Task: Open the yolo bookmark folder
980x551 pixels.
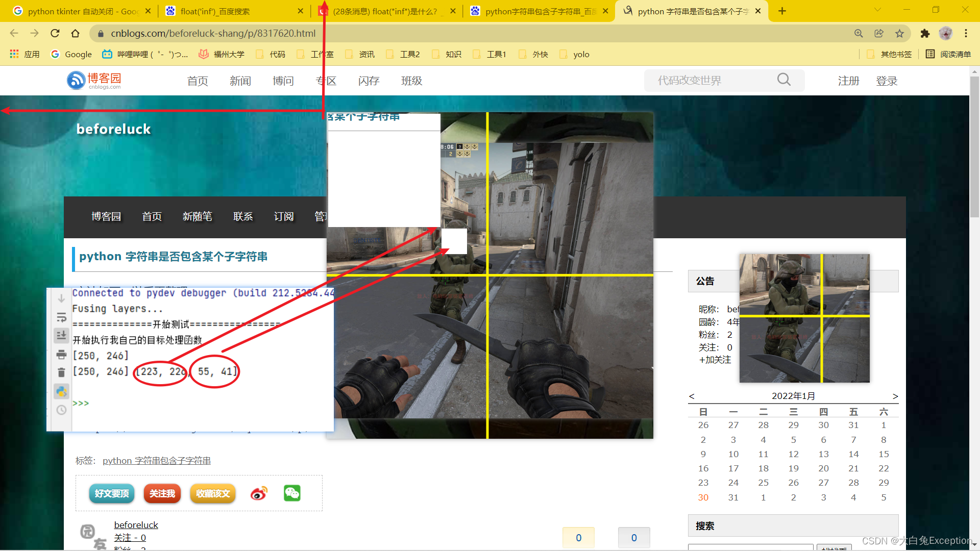Action: 575,54
